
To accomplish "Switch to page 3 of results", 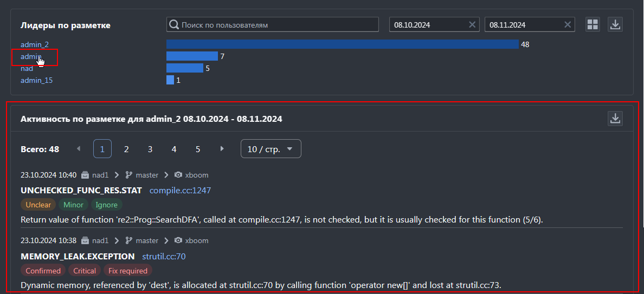I will (150, 149).
